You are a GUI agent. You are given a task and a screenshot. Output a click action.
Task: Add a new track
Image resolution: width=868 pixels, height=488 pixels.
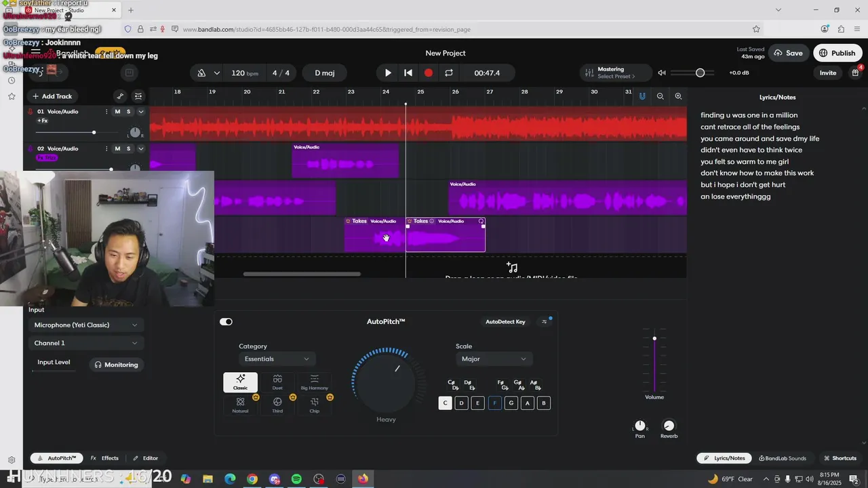click(52, 96)
